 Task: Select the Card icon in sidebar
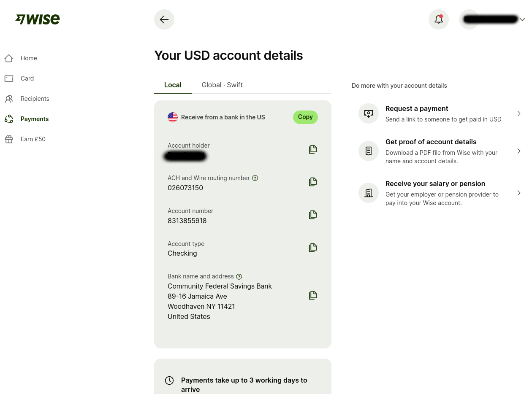point(9,78)
